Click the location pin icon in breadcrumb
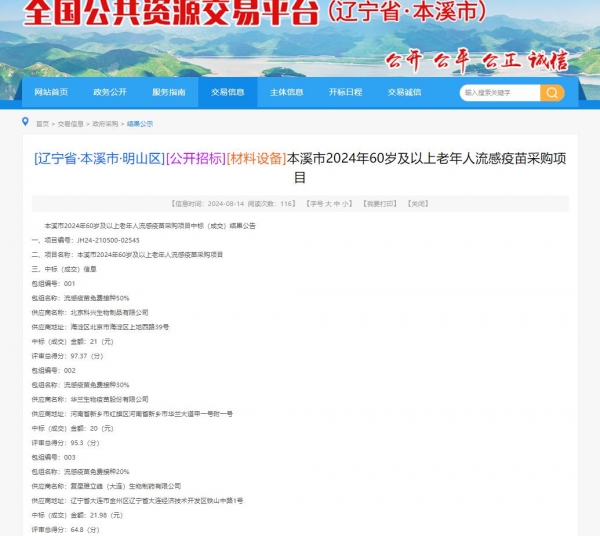This screenshot has width=600, height=536. coord(26,122)
